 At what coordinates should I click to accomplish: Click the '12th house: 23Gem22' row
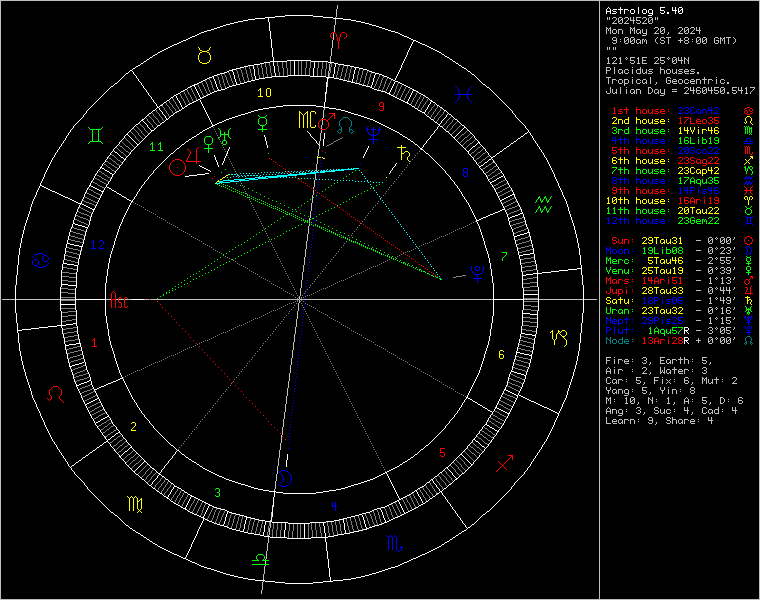pos(680,221)
